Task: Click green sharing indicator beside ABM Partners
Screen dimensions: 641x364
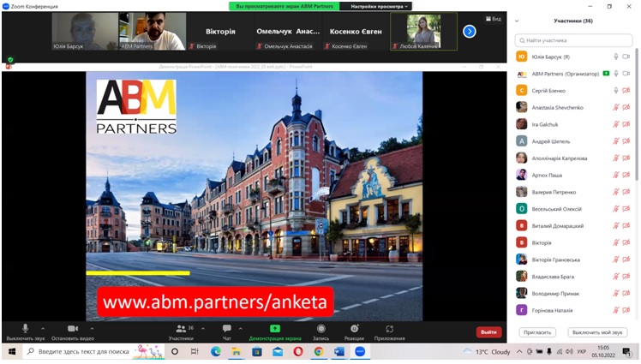Action: (606, 74)
